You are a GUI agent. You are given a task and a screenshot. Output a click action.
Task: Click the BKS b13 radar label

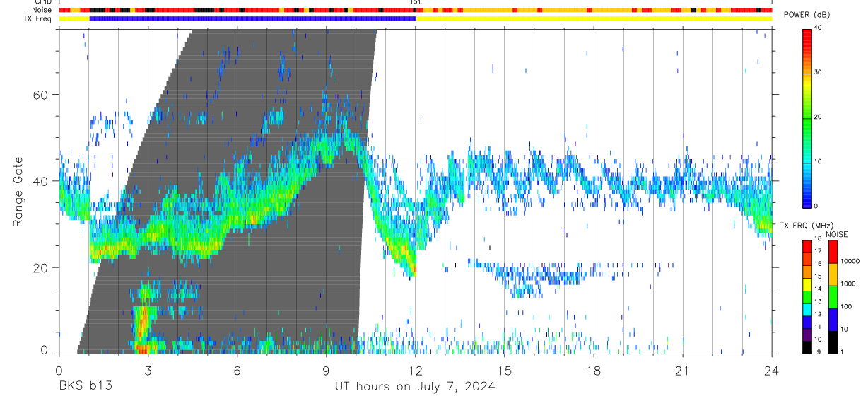point(85,386)
